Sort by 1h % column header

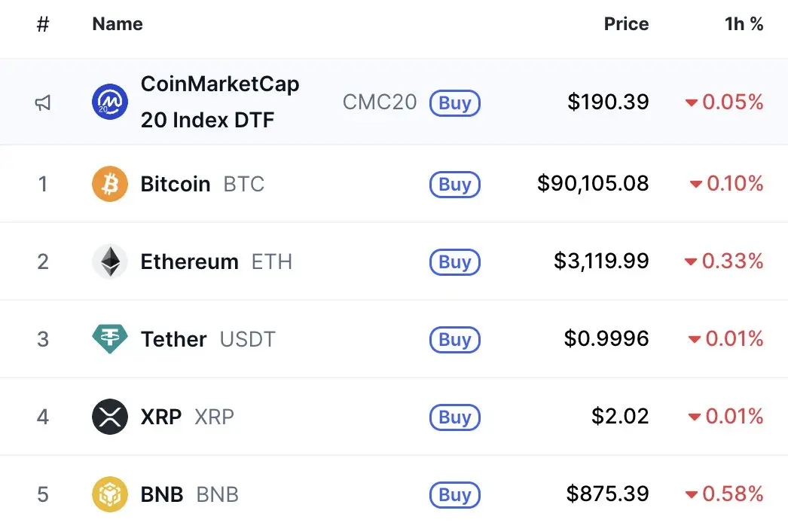coord(744,24)
